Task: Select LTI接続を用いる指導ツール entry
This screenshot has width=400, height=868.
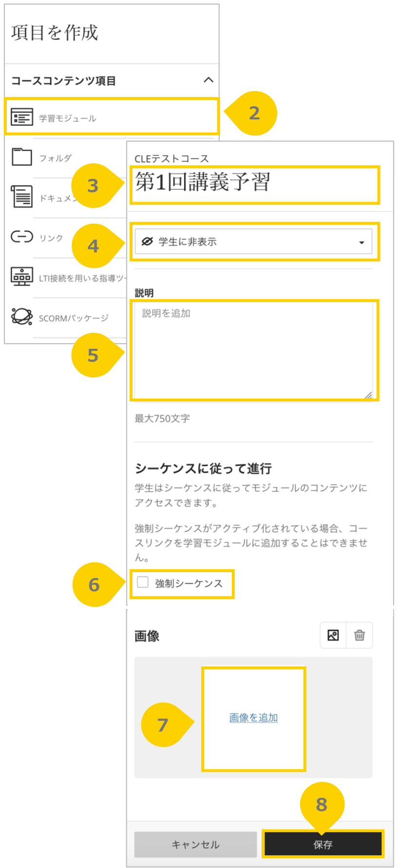Action: pyautogui.click(x=82, y=278)
